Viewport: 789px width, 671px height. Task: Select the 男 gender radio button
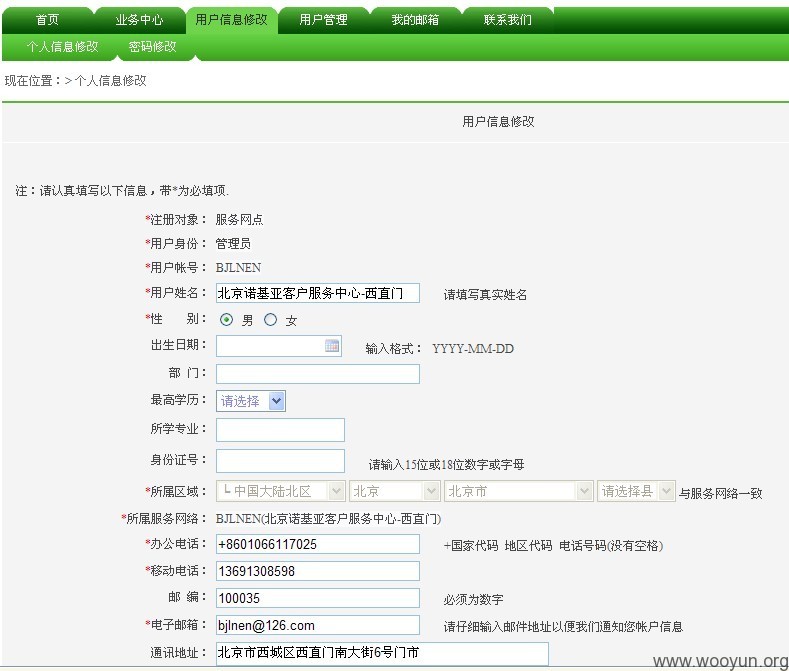[226, 320]
